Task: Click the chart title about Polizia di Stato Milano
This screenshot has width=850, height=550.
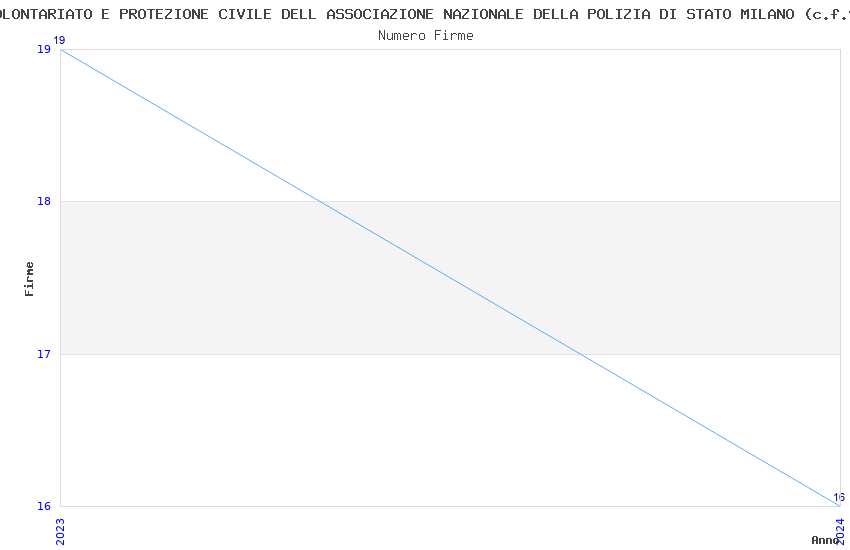Action: (425, 14)
